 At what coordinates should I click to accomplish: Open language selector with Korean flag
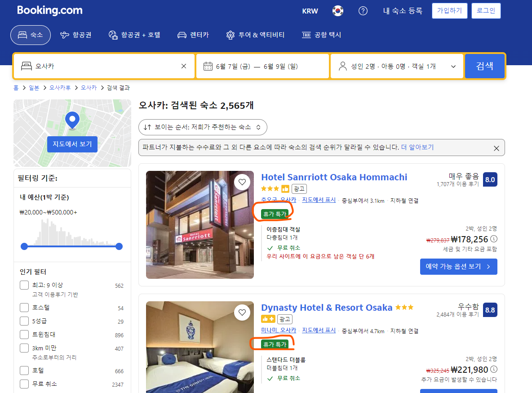337,11
